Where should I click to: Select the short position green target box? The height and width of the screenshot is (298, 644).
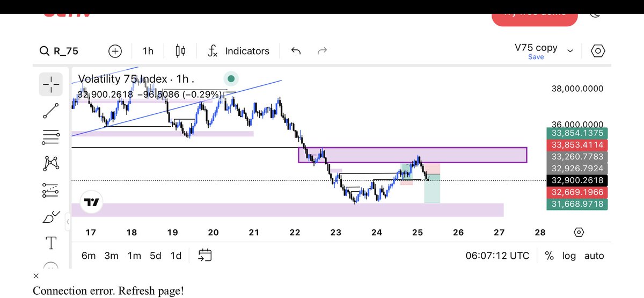(x=432, y=188)
